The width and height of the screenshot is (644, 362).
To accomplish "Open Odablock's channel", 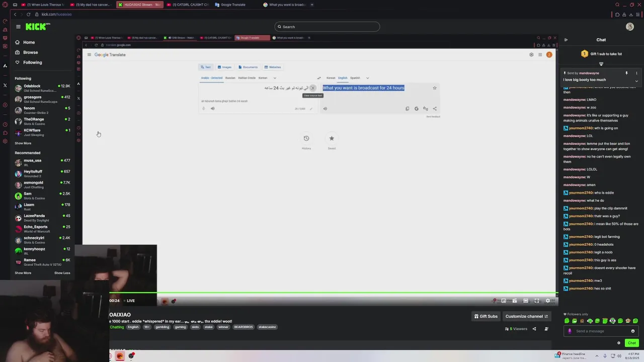I will (x=42, y=88).
